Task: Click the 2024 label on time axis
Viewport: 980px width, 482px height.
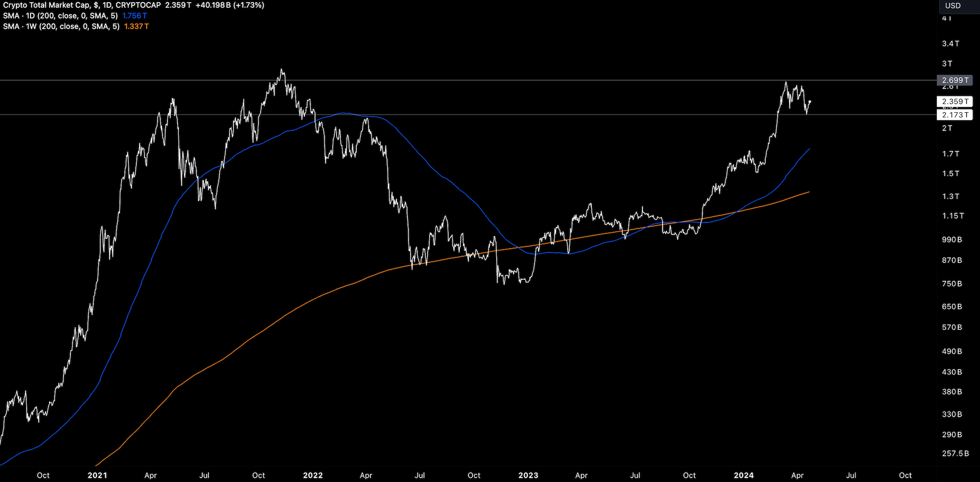Action: coord(743,475)
